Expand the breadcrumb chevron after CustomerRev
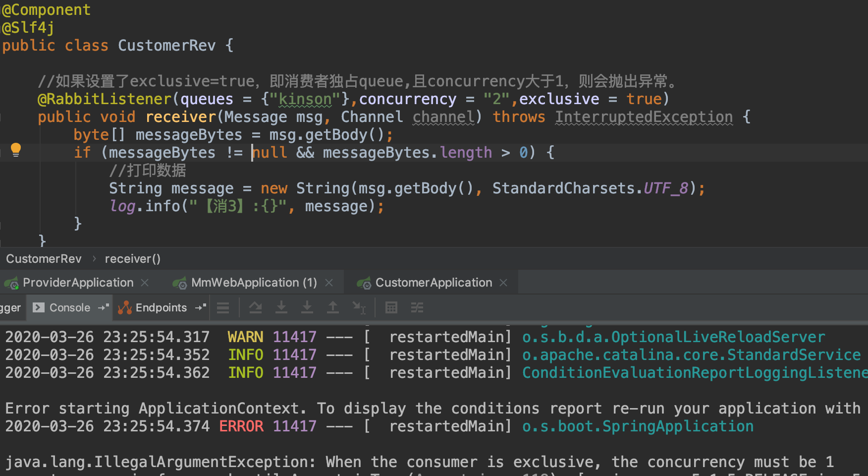This screenshot has width=868, height=476. pyautogui.click(x=93, y=258)
